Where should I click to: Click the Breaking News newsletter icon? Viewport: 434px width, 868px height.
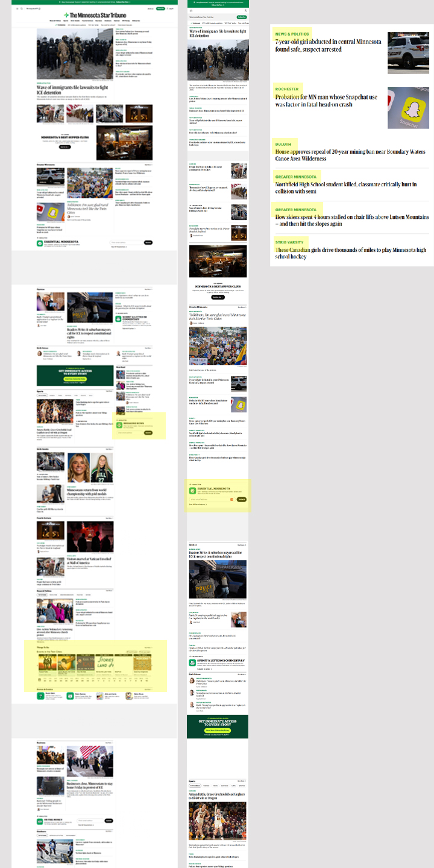(119, 424)
